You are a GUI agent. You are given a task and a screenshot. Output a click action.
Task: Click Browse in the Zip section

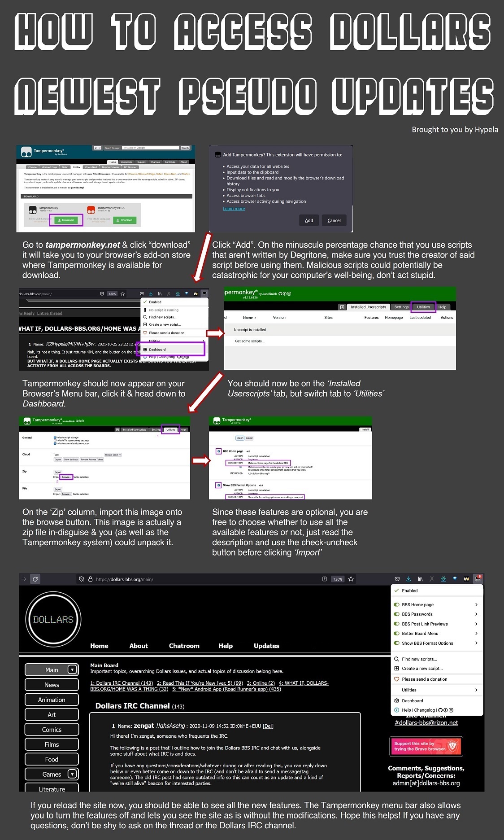point(66,477)
